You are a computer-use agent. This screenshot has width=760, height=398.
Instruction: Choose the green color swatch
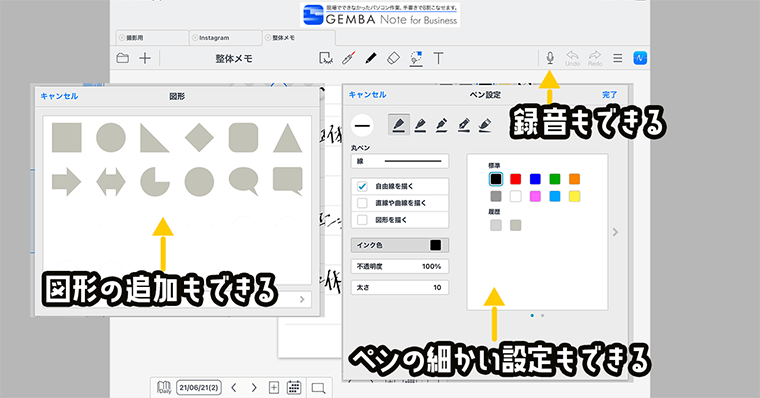[555, 179]
